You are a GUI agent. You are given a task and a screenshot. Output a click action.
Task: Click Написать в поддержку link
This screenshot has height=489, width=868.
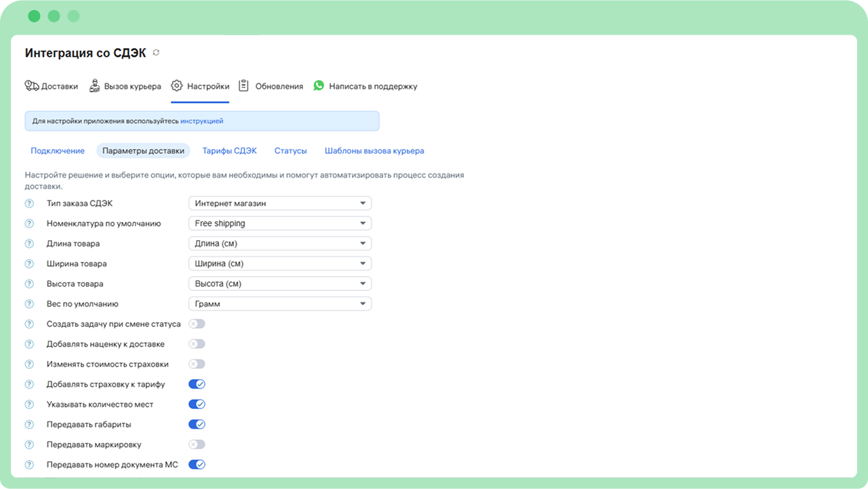[374, 86]
